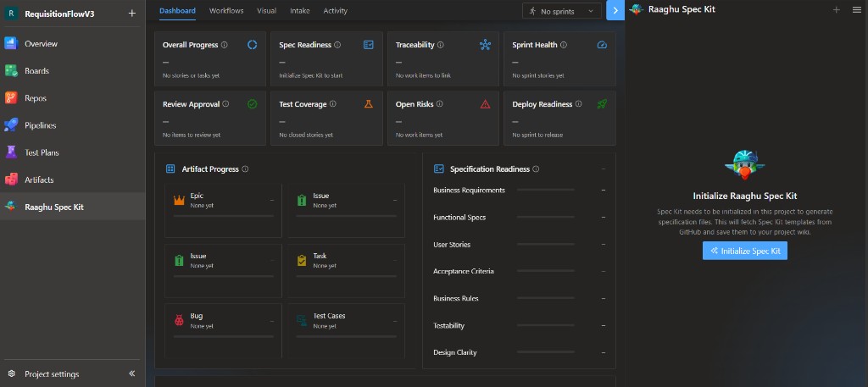Viewport: 868px width, 387px height.
Task: Click the Specification Readiness info icon
Action: click(536, 169)
